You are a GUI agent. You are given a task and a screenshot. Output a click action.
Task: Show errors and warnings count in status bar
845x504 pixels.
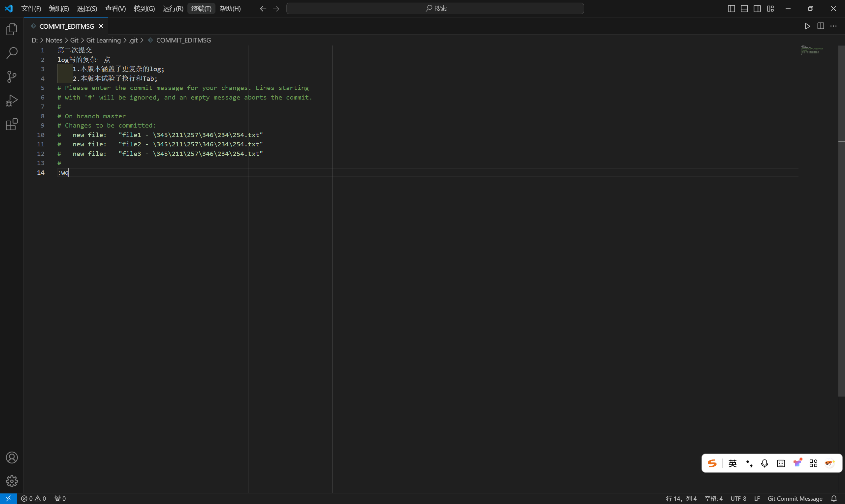[33, 499]
